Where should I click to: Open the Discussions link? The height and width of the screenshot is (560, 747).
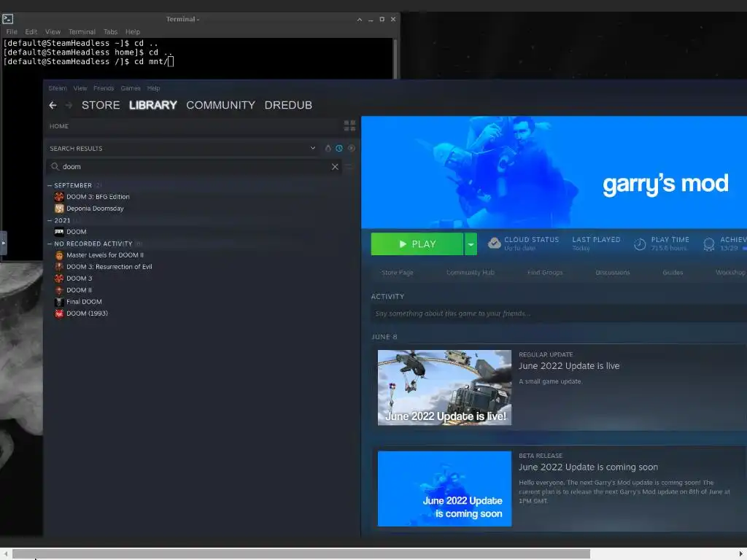coord(613,273)
